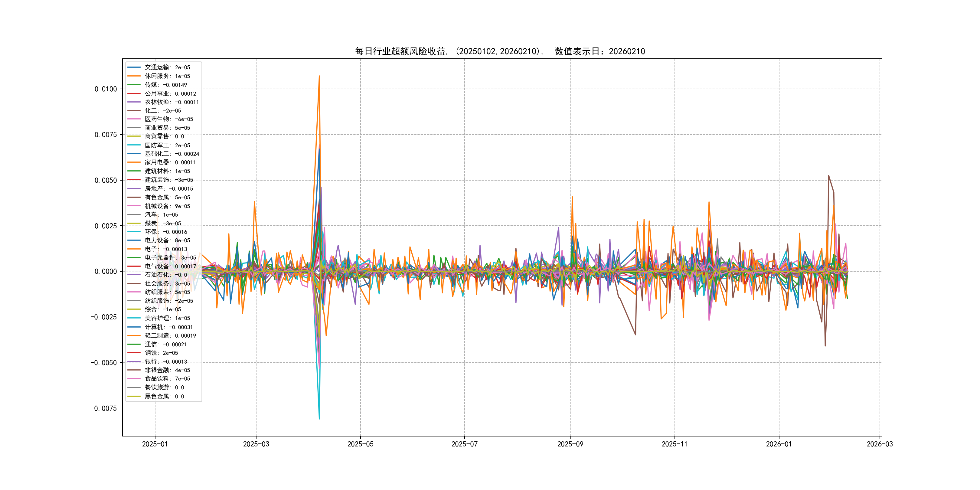Click the 国防军工 cyan legend swatch
980x490 pixels.
coord(134,145)
